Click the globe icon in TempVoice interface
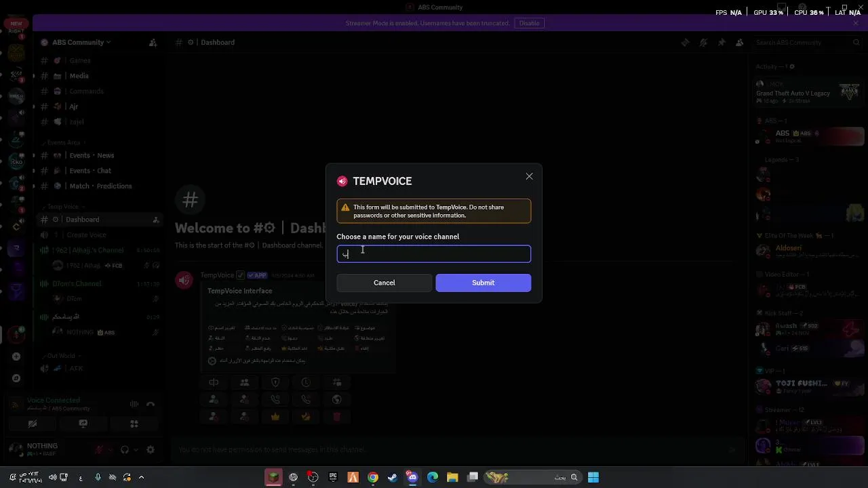The image size is (868, 488). [336, 400]
